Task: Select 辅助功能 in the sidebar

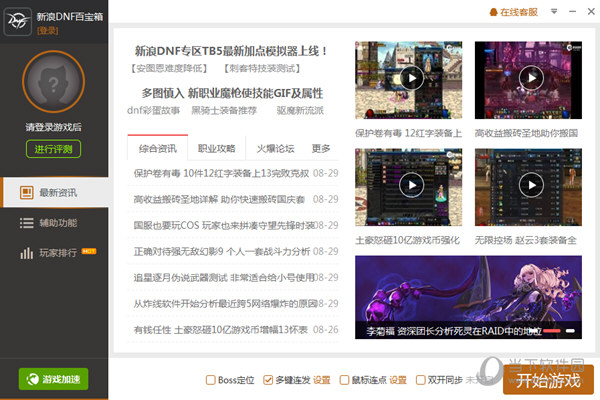Action: click(54, 223)
